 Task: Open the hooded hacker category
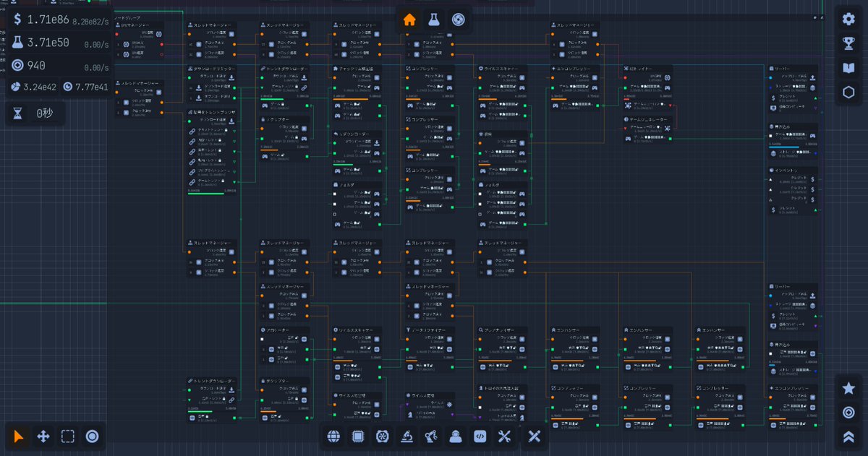pos(456,436)
